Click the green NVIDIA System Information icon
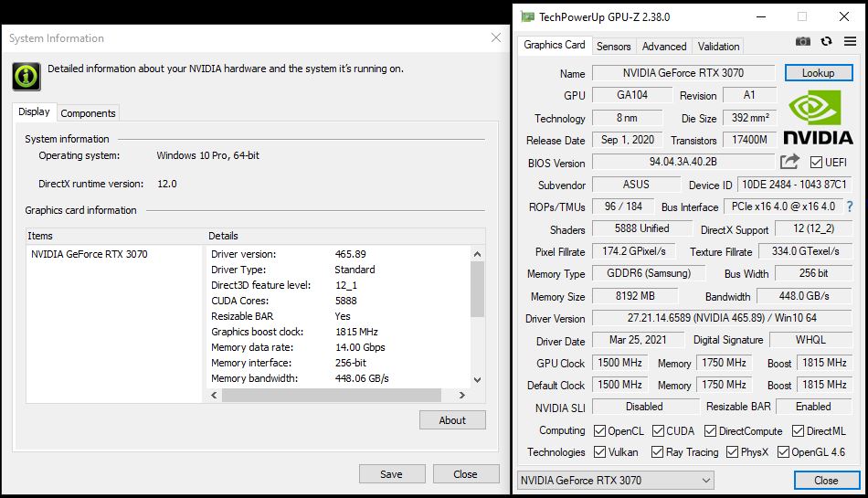 tap(26, 76)
